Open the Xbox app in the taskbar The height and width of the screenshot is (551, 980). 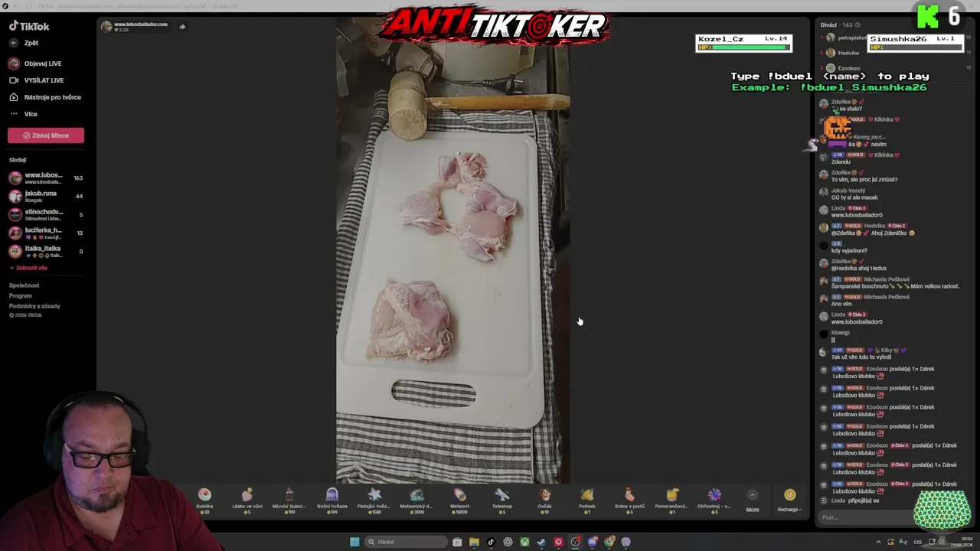tap(524, 542)
